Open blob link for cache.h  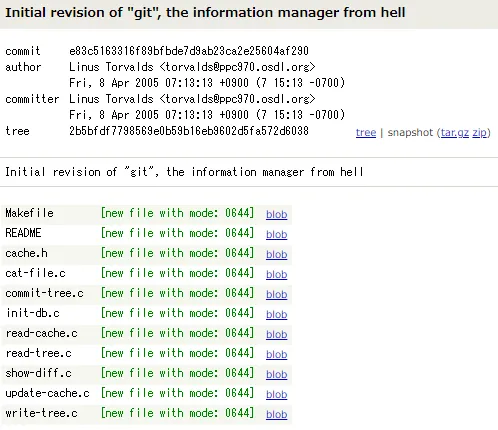(276, 254)
